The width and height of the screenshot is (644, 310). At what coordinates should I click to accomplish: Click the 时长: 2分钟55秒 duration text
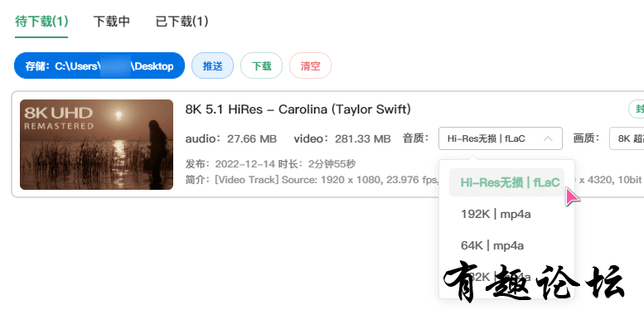coord(317,164)
